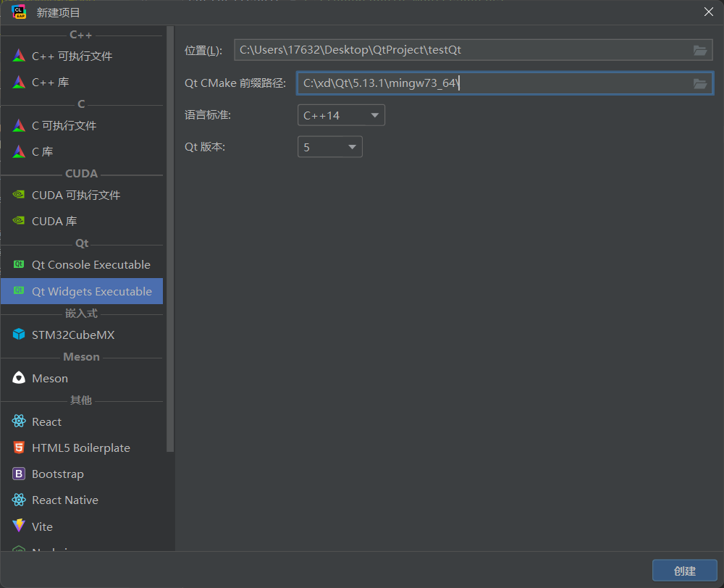The width and height of the screenshot is (724, 588).
Task: Choose the STM32CubeMX embedded project
Action: point(82,335)
